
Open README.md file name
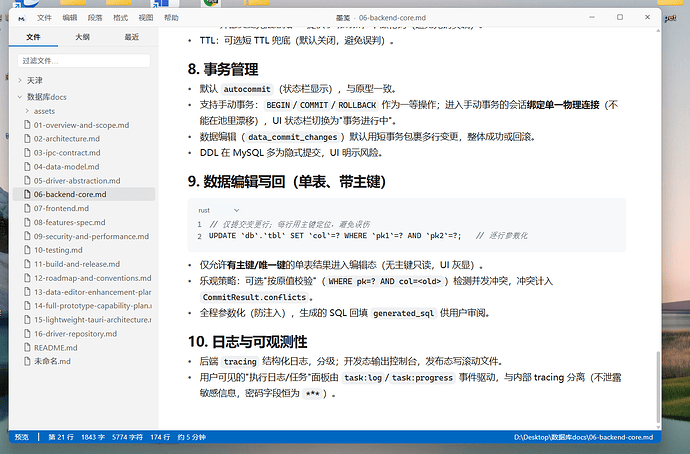(55, 348)
